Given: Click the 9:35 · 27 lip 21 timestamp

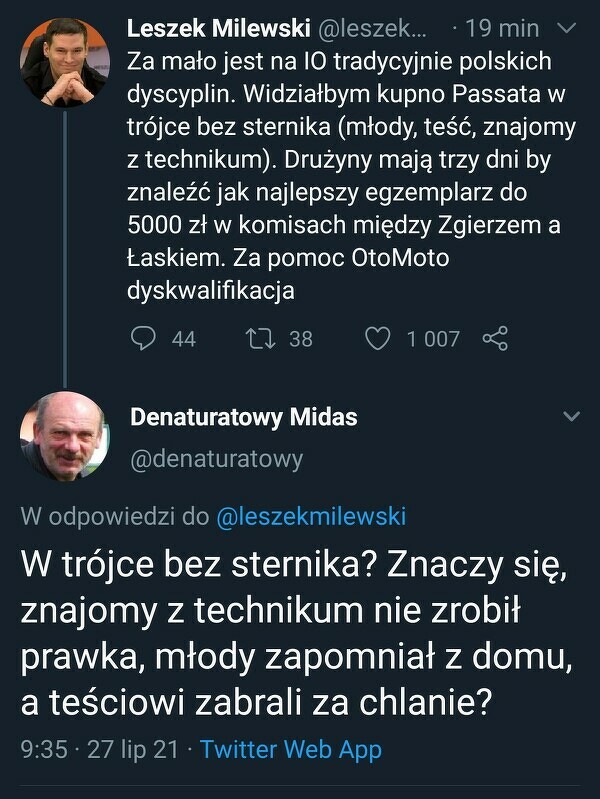Looking at the screenshot, I should click(x=100, y=749).
